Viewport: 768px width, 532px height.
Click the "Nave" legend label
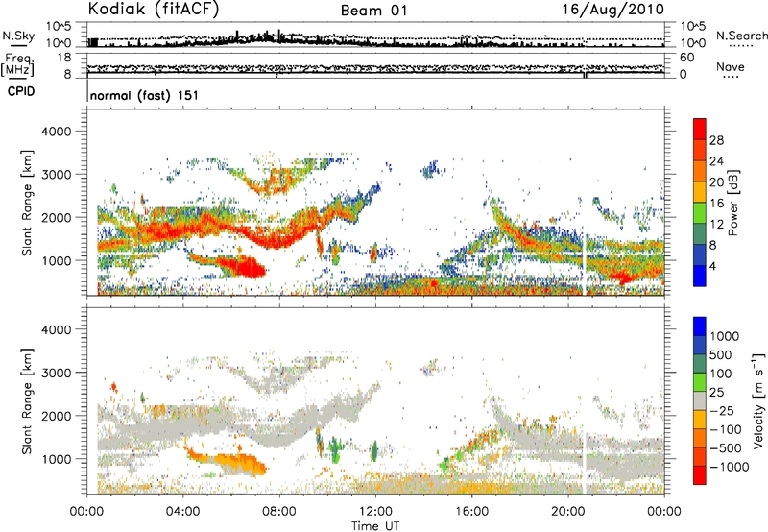[730, 66]
